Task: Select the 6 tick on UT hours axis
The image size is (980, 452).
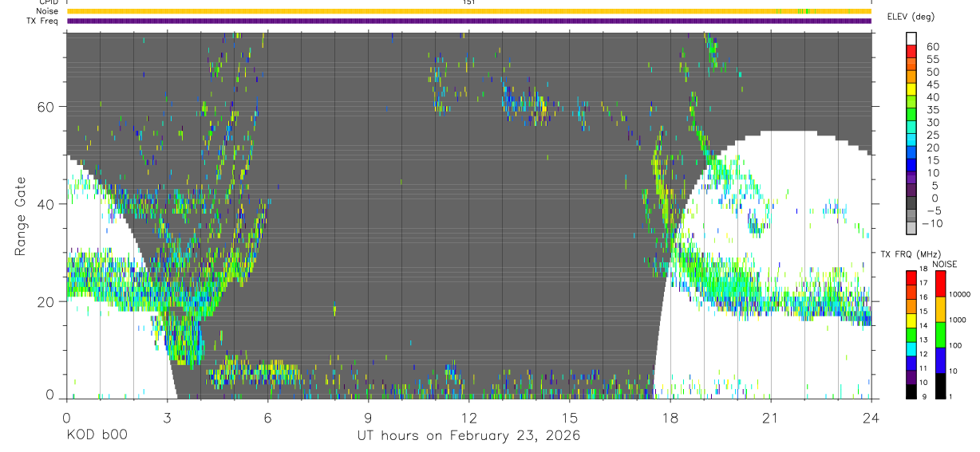Action: point(268,418)
